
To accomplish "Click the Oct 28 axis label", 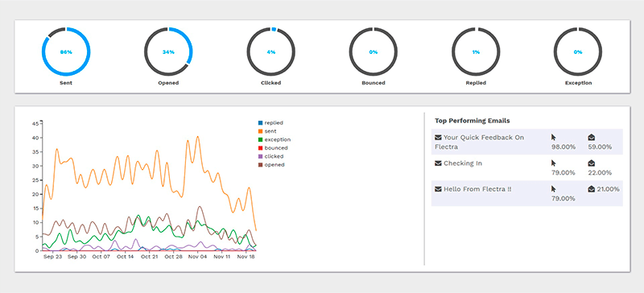I will [x=173, y=257].
